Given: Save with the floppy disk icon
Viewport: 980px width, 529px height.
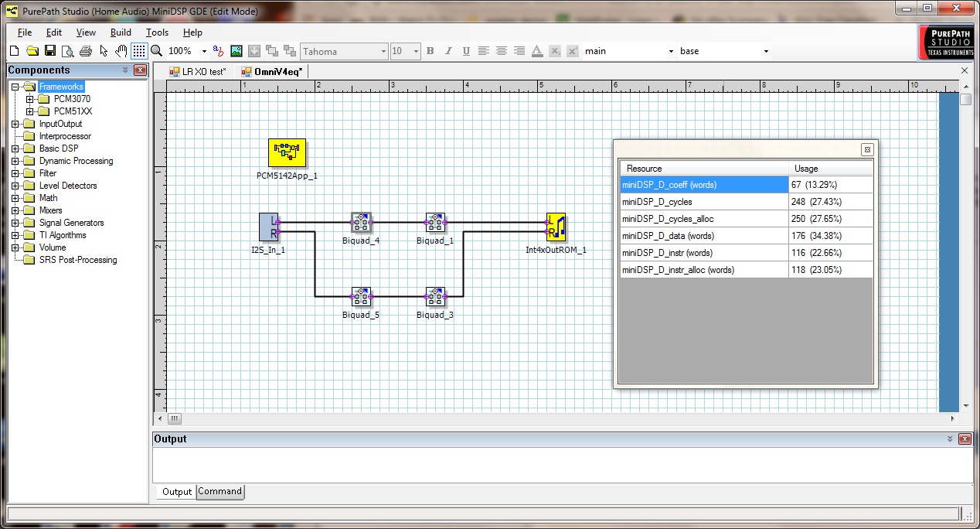Looking at the screenshot, I should [x=49, y=51].
